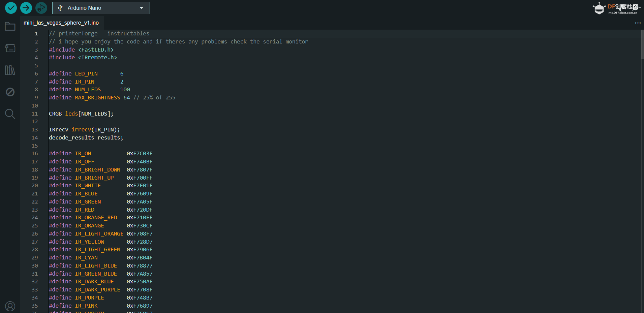Click the dropdown arrow in board selector

click(142, 8)
